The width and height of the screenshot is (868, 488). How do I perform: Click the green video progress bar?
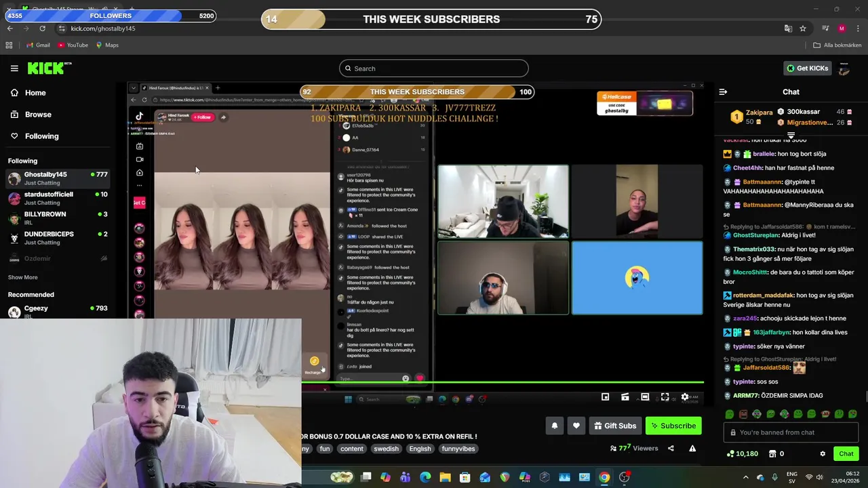pyautogui.click(x=502, y=383)
